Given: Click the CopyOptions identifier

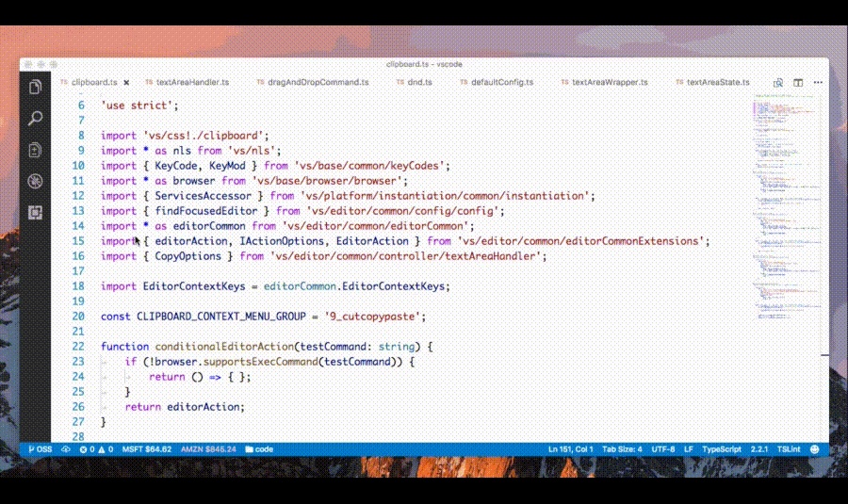Looking at the screenshot, I should coord(188,256).
